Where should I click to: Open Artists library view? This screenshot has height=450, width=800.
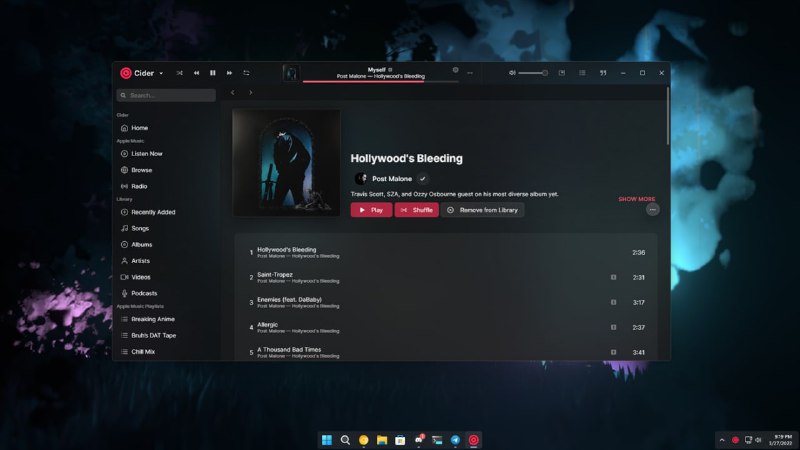[x=167, y=261]
